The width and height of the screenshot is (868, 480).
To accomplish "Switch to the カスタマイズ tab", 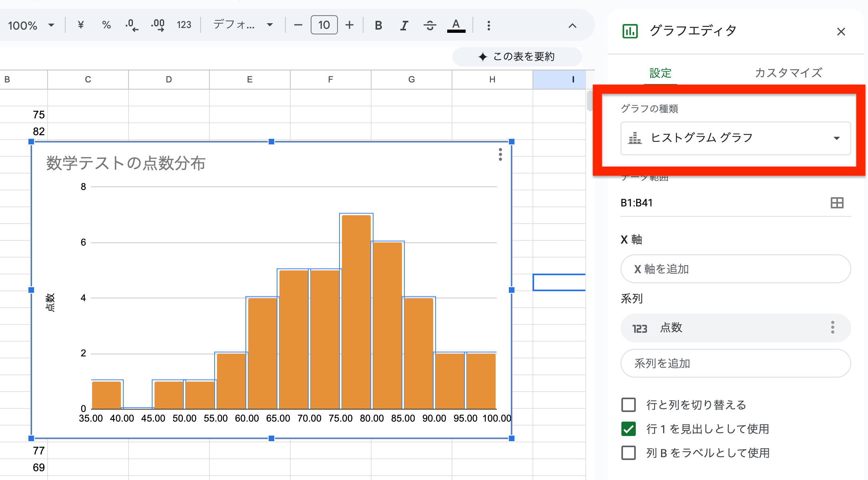I will tap(788, 73).
